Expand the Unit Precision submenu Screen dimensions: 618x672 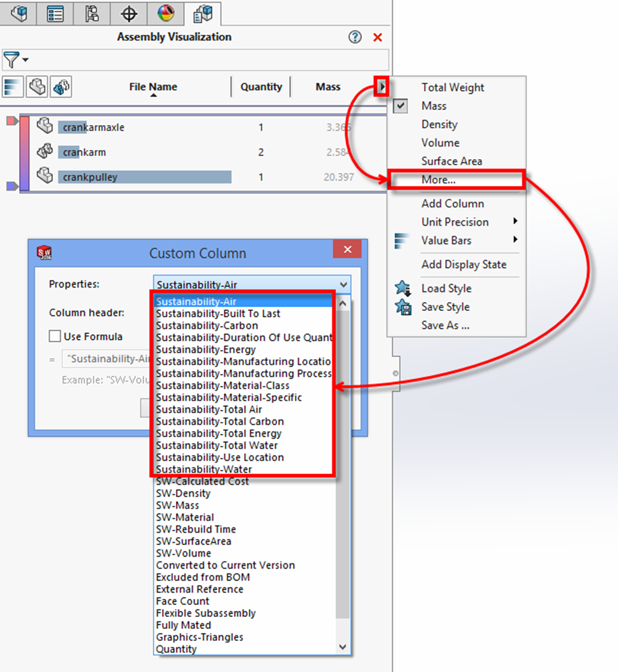click(456, 222)
